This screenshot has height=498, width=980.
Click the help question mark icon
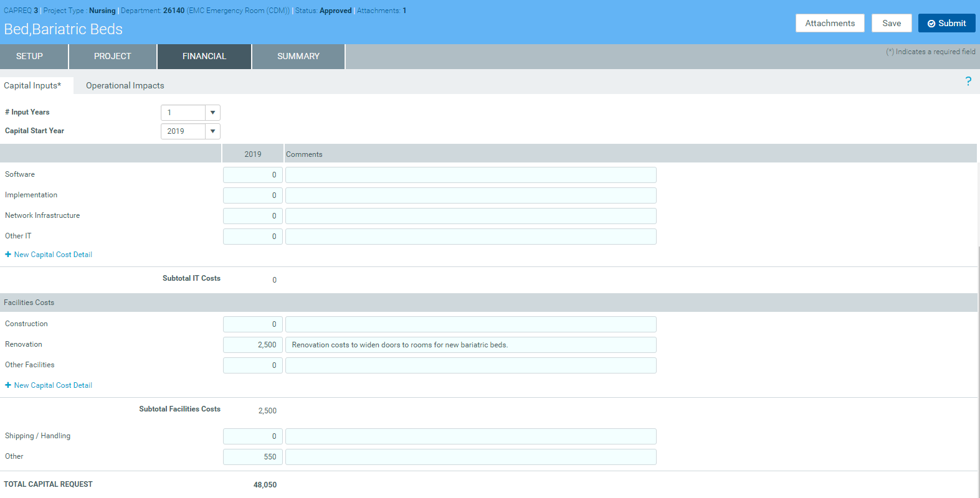pos(968,82)
